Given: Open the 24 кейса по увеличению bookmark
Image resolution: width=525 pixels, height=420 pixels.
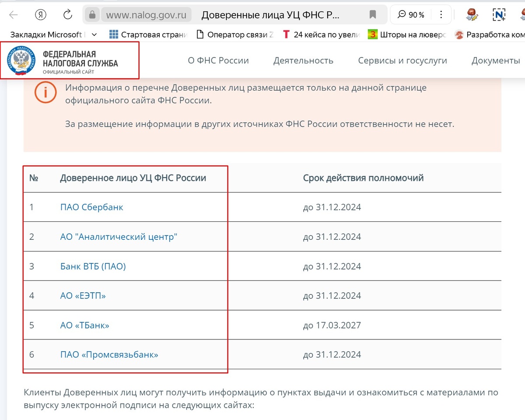Looking at the screenshot, I should click(322, 35).
